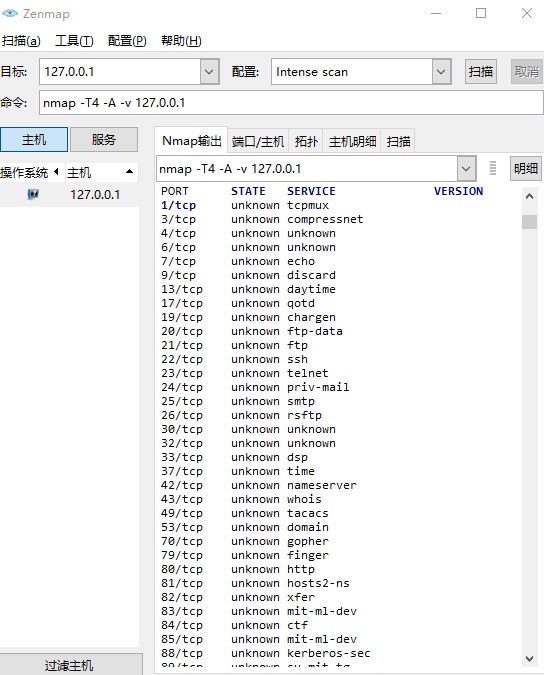Viewport: 544px width, 675px height.
Task: Click the 25/tcp smtp row
Action: pyautogui.click(x=238, y=401)
